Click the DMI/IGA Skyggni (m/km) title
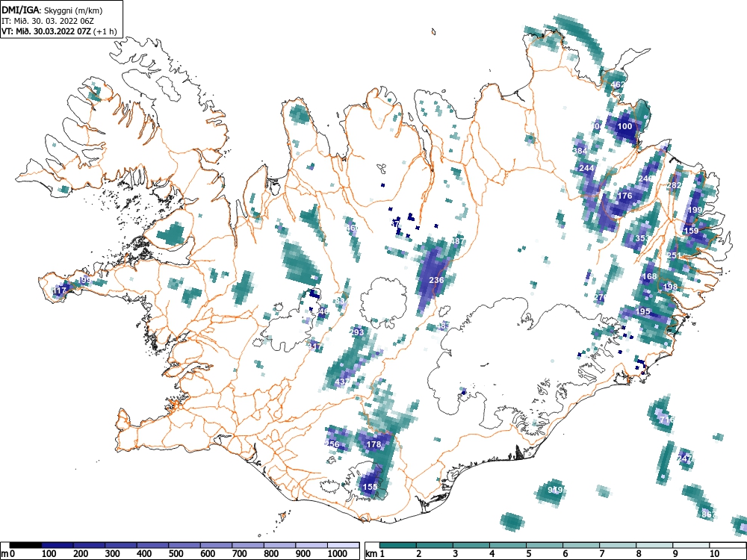This screenshot has width=747, height=560. 52,10
